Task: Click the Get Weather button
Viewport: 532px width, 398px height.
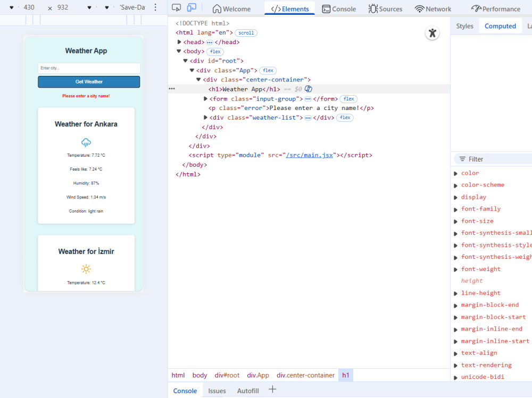Action: coord(89,82)
